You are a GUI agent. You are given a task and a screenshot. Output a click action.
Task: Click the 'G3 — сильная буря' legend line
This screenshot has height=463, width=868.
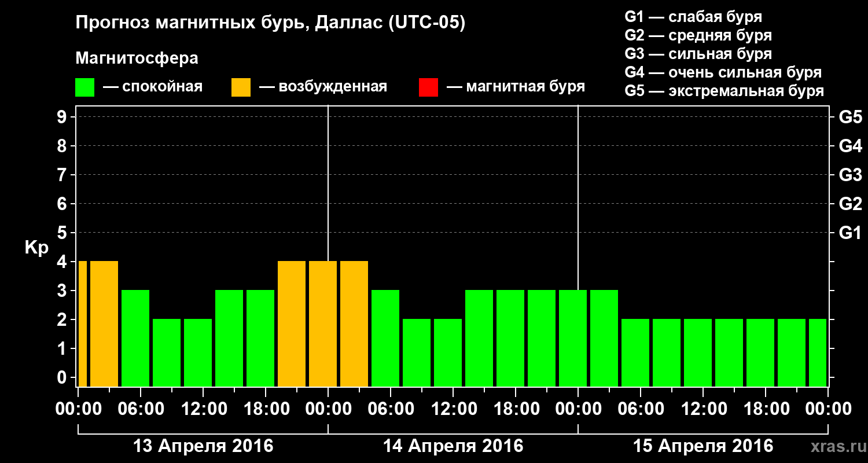698,54
